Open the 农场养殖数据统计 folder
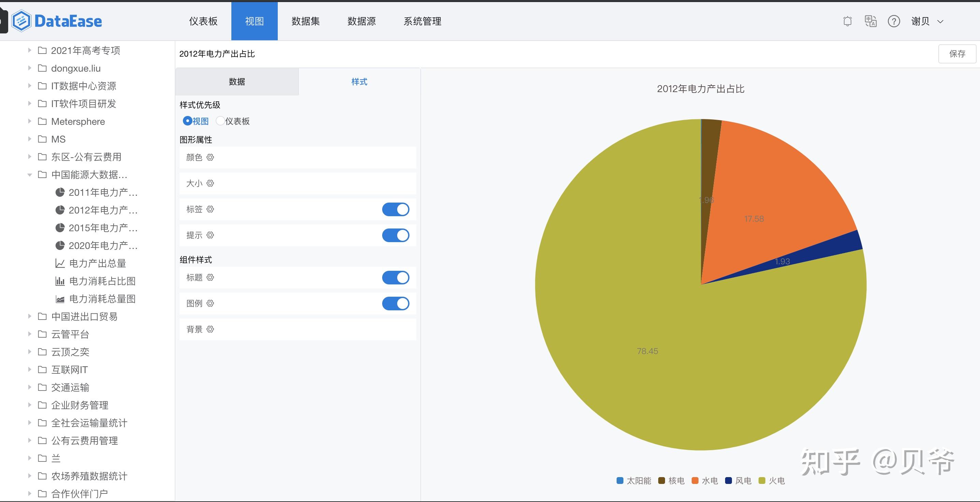This screenshot has height=502, width=980. 89,476
